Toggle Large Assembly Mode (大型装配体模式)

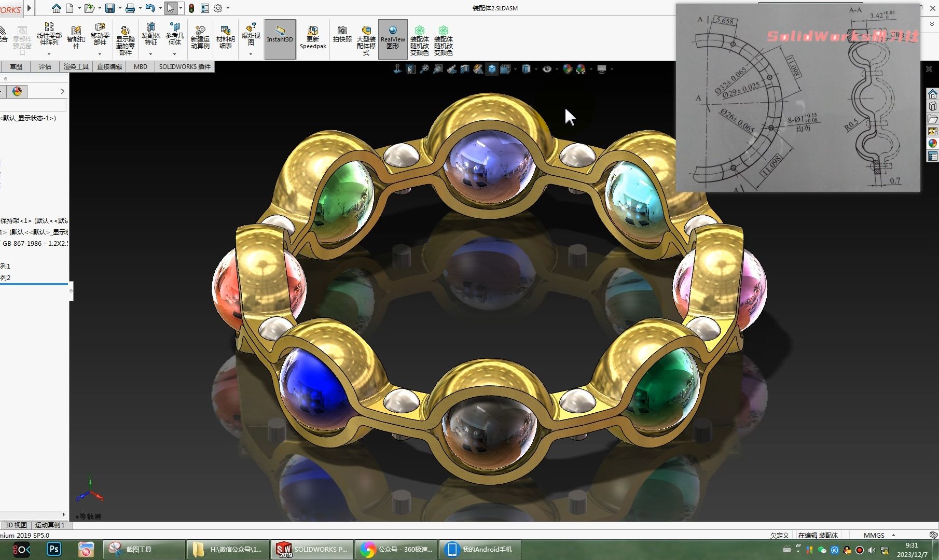[x=366, y=39]
